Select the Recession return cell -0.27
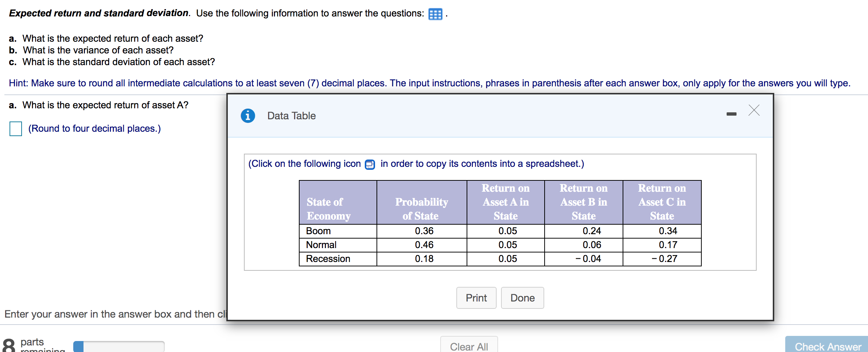Screen dimensions: 868x352 coord(667,259)
